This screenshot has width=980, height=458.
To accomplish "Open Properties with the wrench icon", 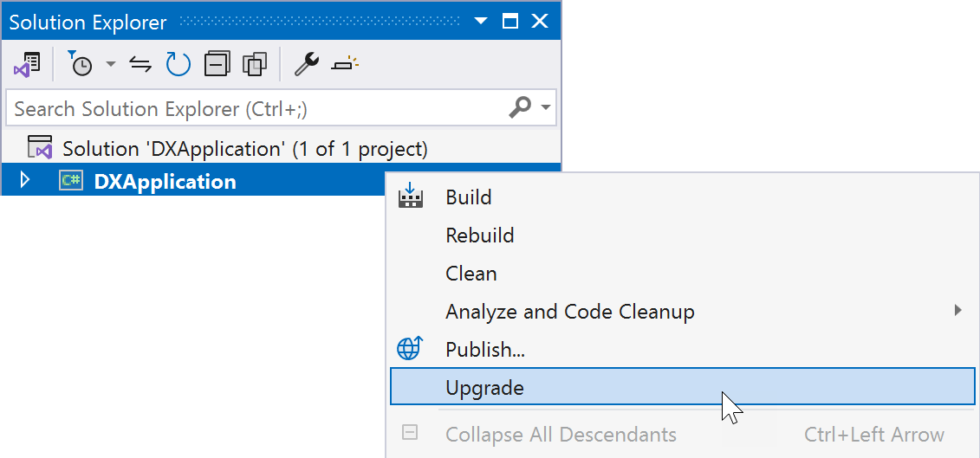I will point(306,64).
